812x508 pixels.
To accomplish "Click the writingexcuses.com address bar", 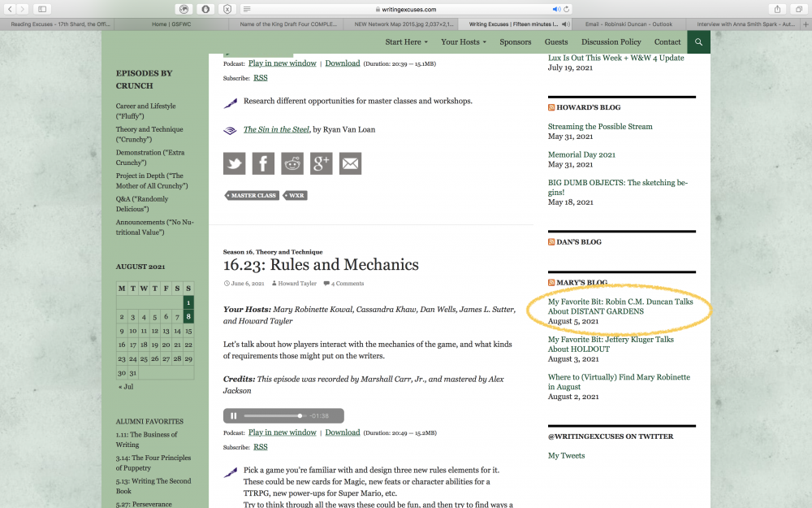I will (405, 9).
